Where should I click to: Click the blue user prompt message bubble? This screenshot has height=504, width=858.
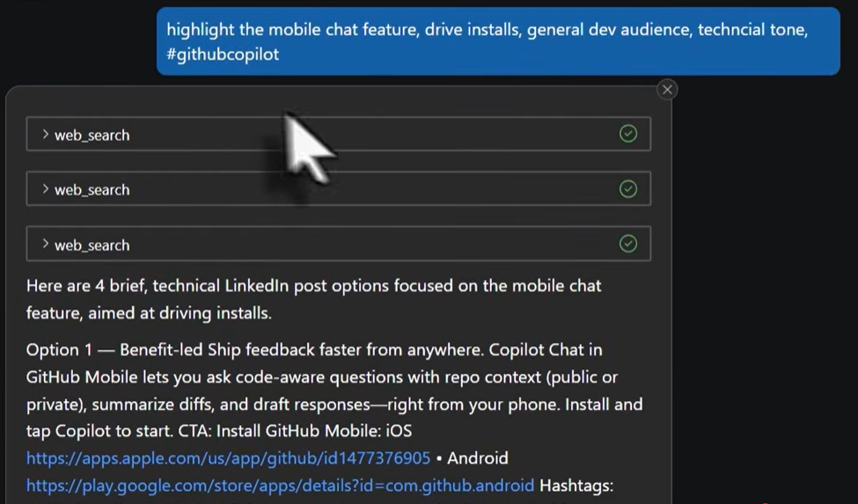pos(498,41)
